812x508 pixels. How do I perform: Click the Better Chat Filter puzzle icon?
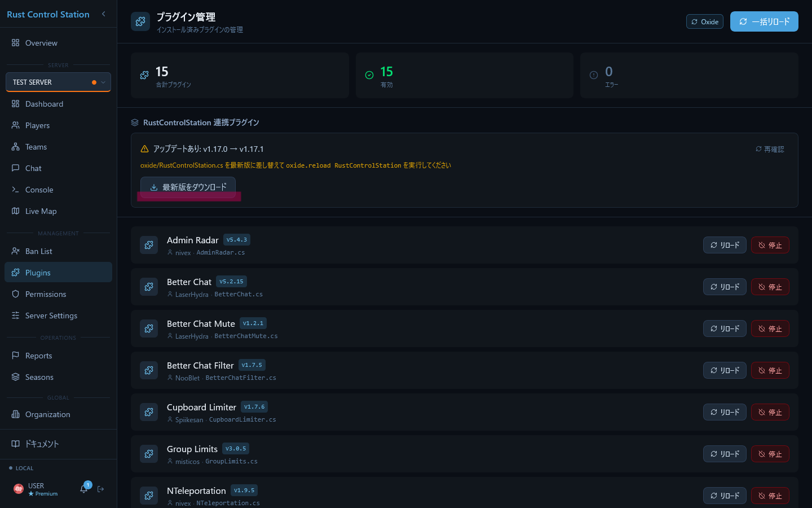149,370
